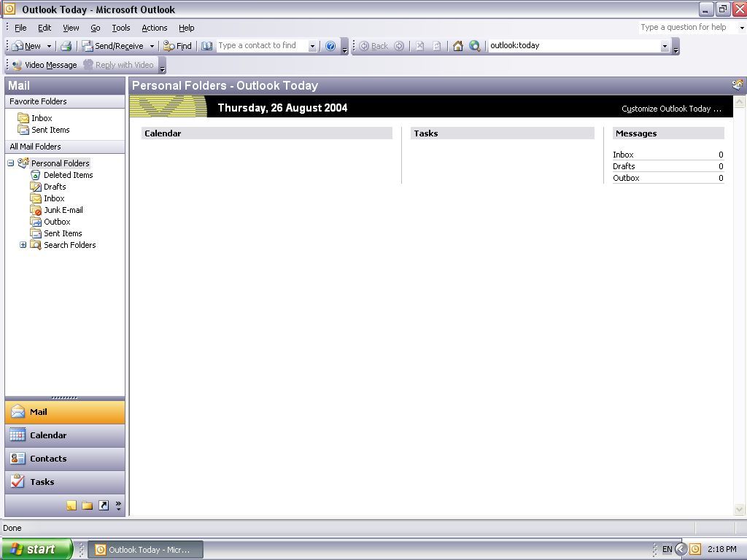
Task: Open the View menu
Action: (x=71, y=28)
